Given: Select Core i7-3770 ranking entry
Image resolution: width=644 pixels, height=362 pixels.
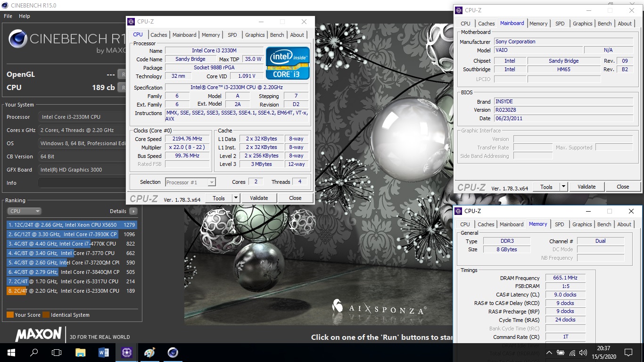Looking at the screenshot, I should coord(72,253).
